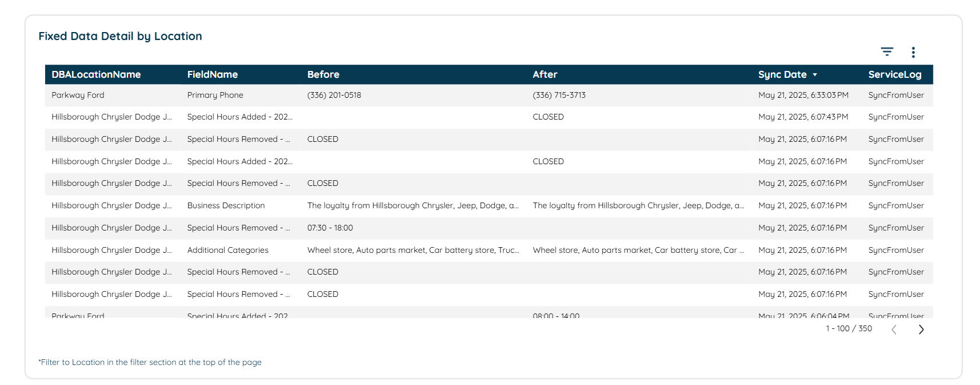Click the May 21, 2025, 6:33:03 PM date cell
This screenshot has height=385, width=980.
tap(803, 96)
